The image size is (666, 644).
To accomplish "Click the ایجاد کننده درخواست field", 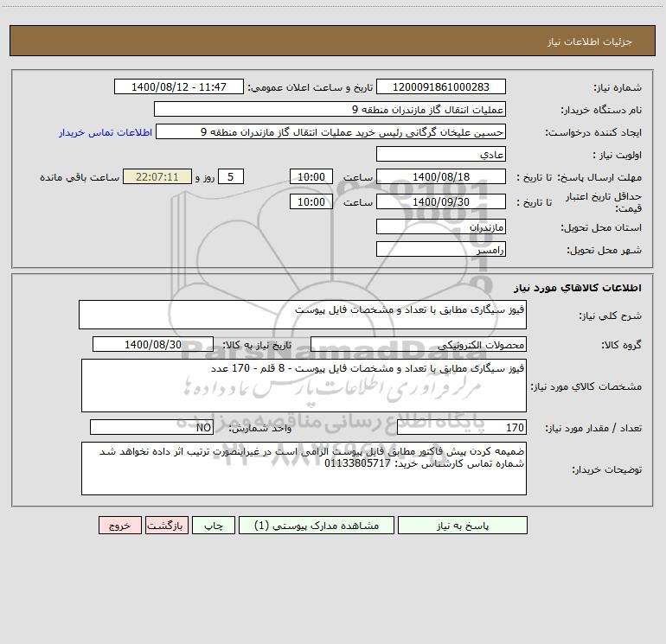I will [x=330, y=132].
